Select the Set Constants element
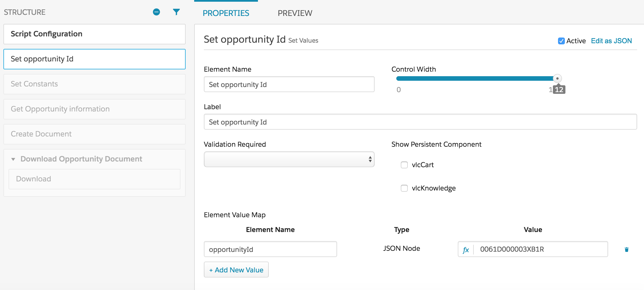This screenshot has height=290, width=644. (x=94, y=84)
